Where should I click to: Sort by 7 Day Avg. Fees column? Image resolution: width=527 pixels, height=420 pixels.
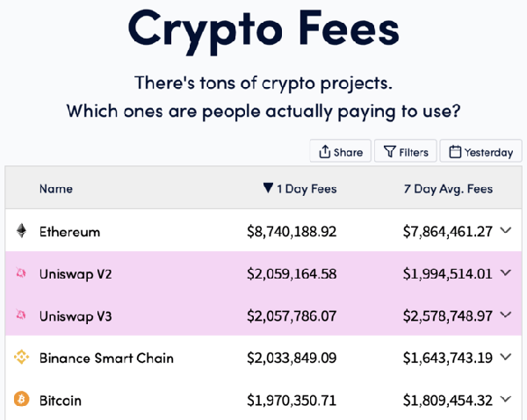click(x=447, y=189)
